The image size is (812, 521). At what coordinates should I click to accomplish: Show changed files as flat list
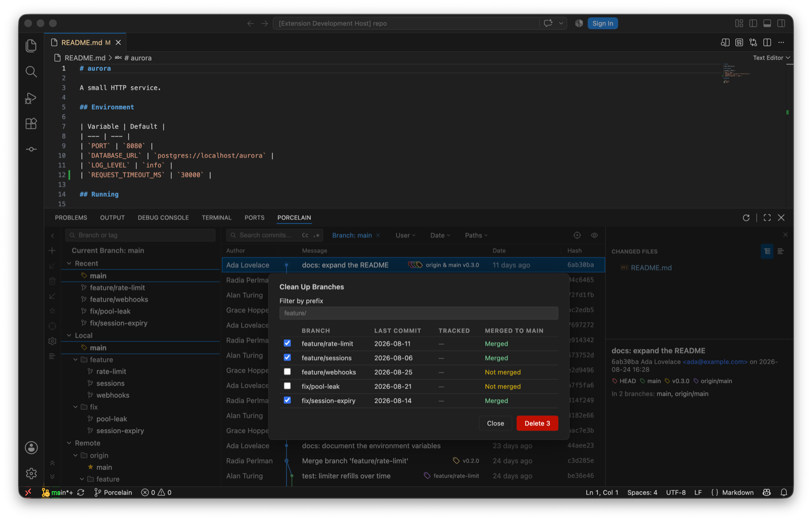pyautogui.click(x=781, y=251)
